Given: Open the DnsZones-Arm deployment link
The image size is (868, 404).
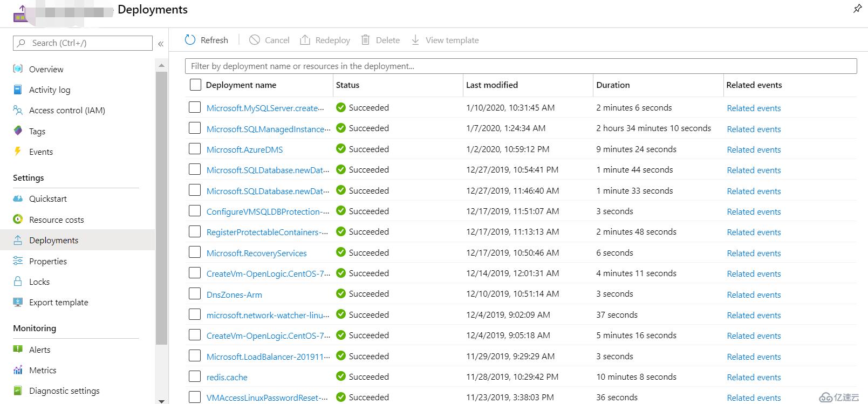Looking at the screenshot, I should click(x=234, y=295).
